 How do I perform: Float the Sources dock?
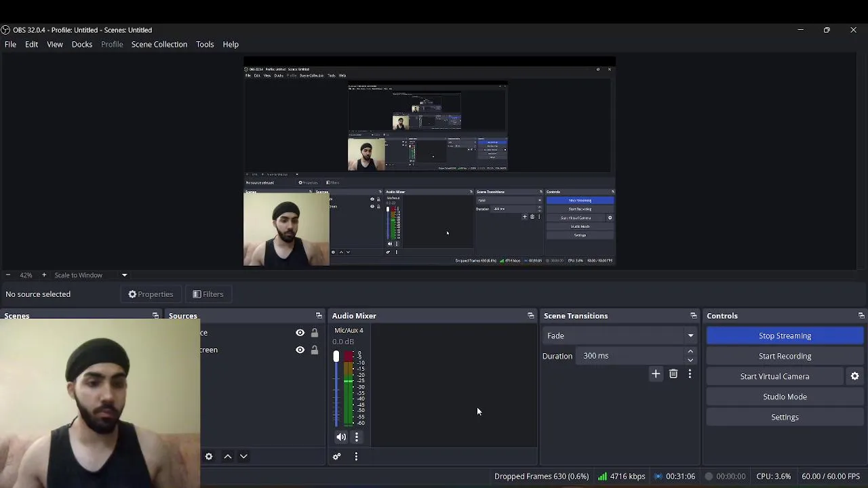319,316
